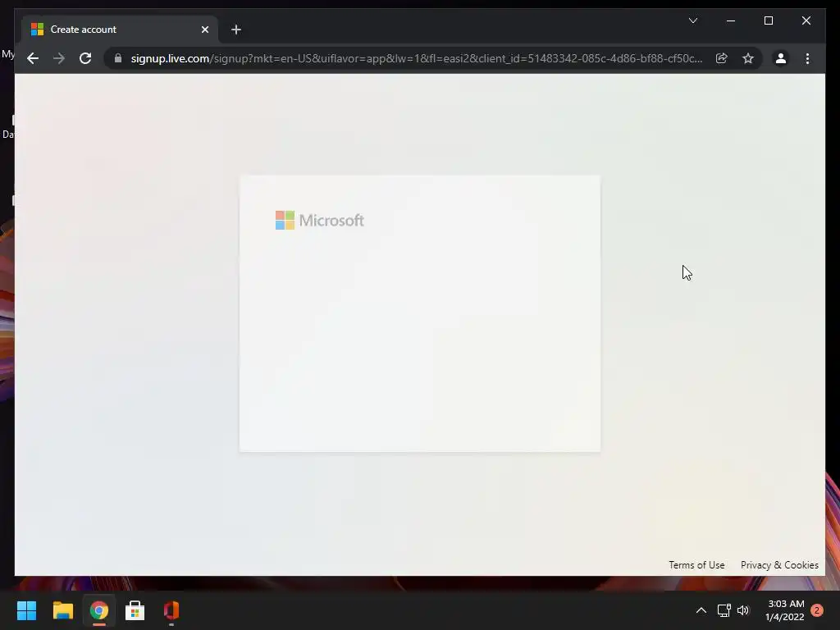Screen dimensions: 840x630
Task: Share this page using the share icon
Action: pos(722,58)
